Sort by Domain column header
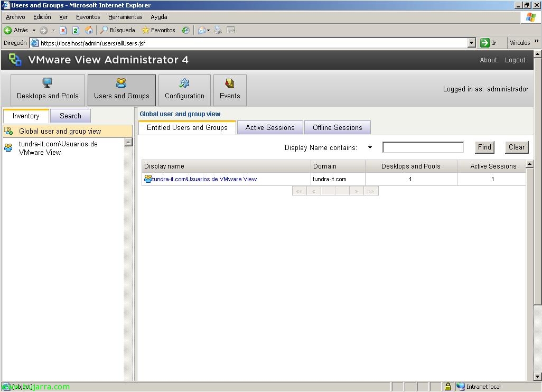Screen dimensions: 542x392 click(338, 166)
